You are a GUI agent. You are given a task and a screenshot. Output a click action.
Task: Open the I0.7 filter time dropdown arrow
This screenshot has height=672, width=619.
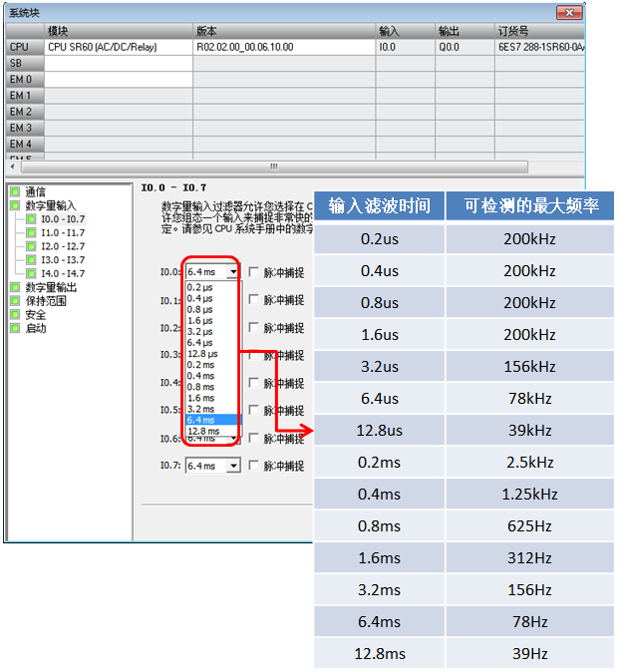point(233,466)
